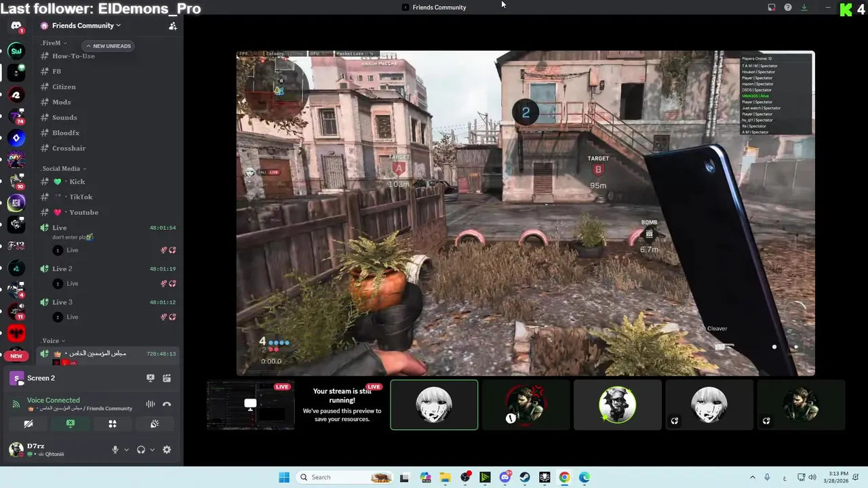Image resolution: width=868 pixels, height=488 pixels.
Task: Select the red-framed soldier participant tile
Action: [526, 405]
